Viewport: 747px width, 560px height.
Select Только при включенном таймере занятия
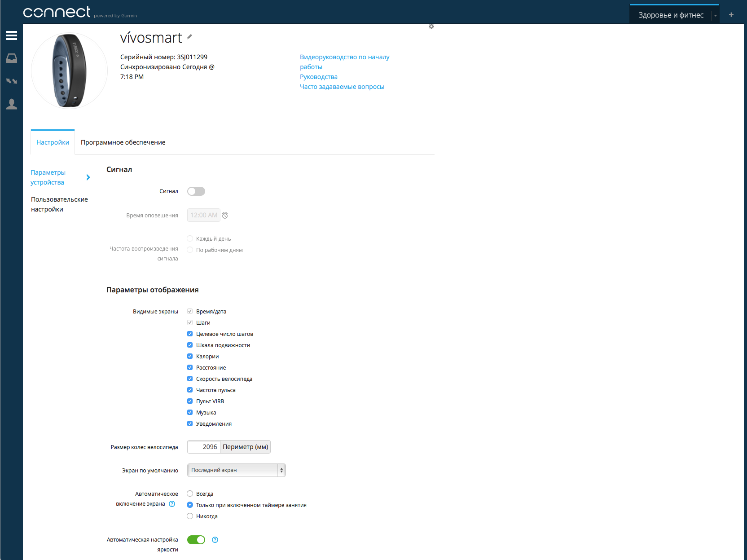(x=190, y=505)
